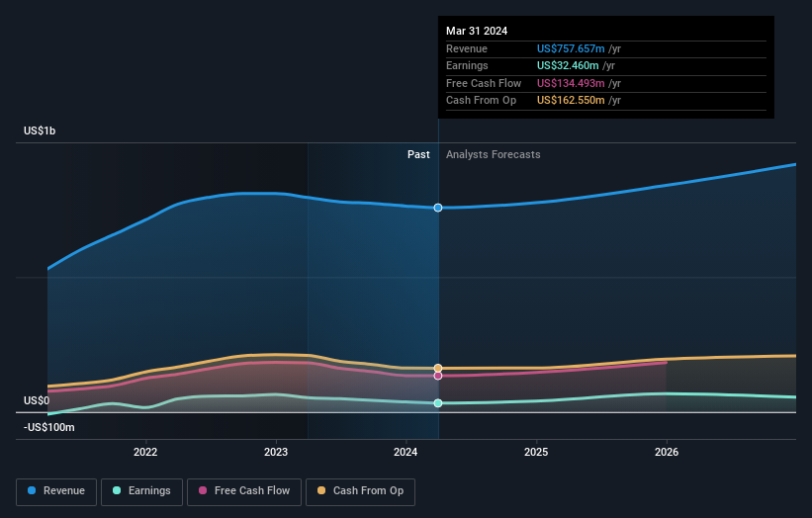Viewport: 812px width, 518px height.
Task: Click the US$162.550m cash from op value
Action: pyautogui.click(x=571, y=101)
